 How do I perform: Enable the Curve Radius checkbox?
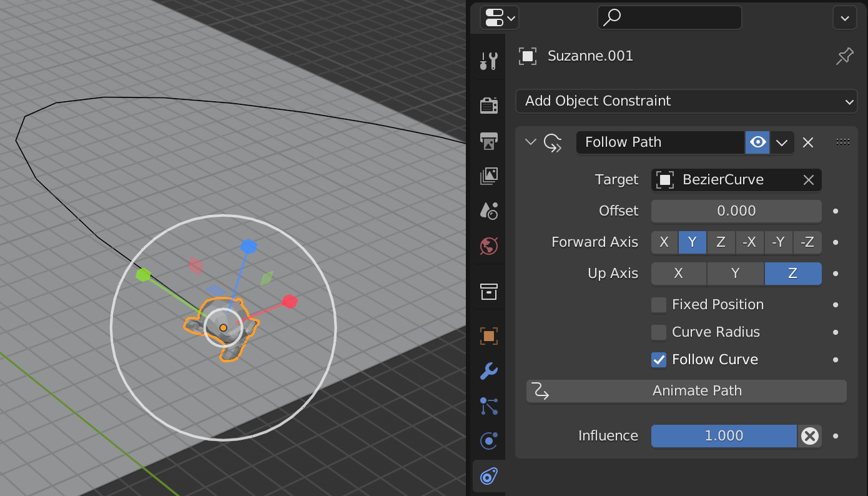pos(659,332)
